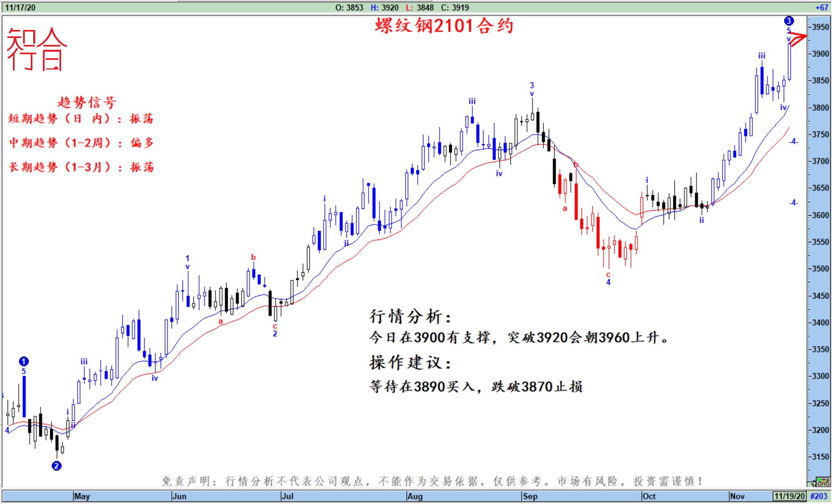Click the circled wave 3 marker at top
The width and height of the screenshot is (832, 504).
coord(789,21)
